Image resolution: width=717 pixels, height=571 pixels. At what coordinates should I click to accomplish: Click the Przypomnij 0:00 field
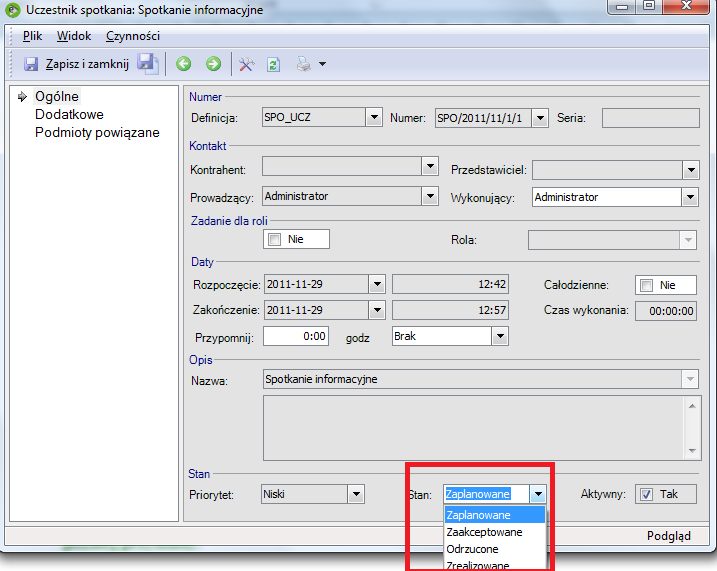click(x=296, y=336)
